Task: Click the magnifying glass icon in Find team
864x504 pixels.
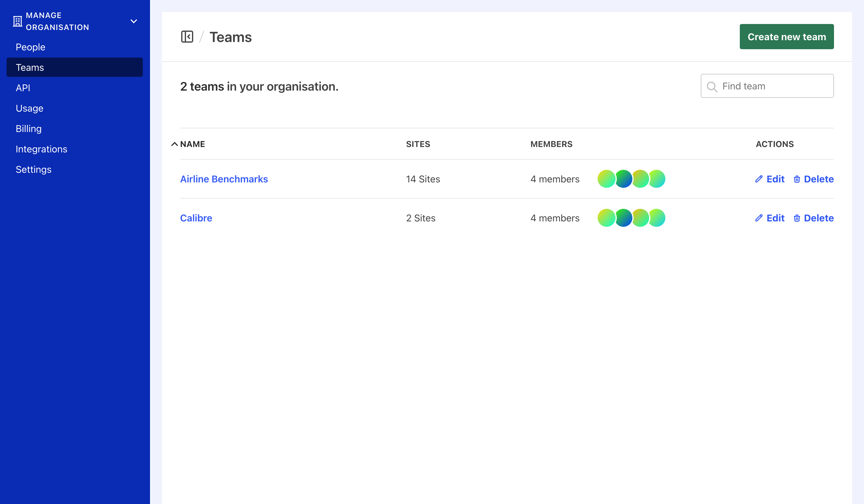Action: click(712, 87)
